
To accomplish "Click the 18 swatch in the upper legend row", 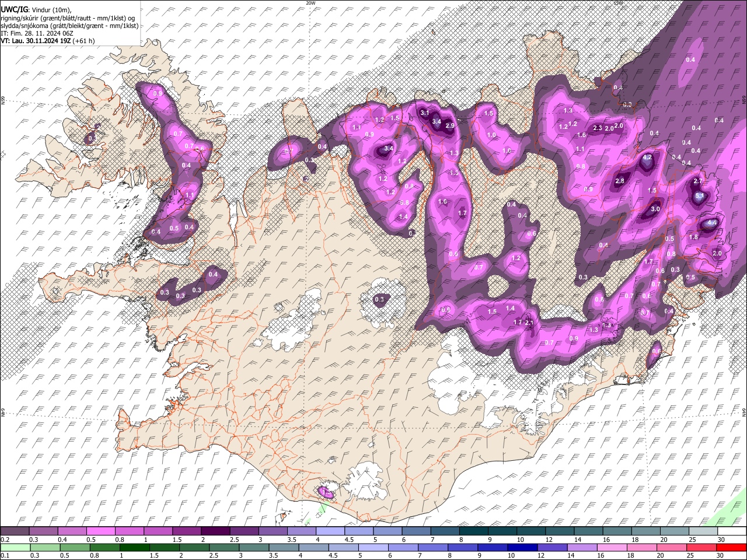I will [646, 531].
